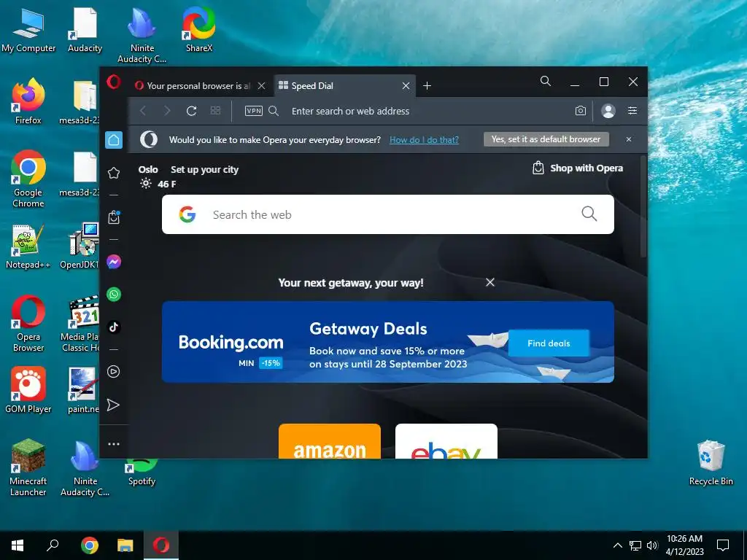Click 'Shop with Opera' button
Viewport: 747px width, 560px height.
tap(578, 168)
